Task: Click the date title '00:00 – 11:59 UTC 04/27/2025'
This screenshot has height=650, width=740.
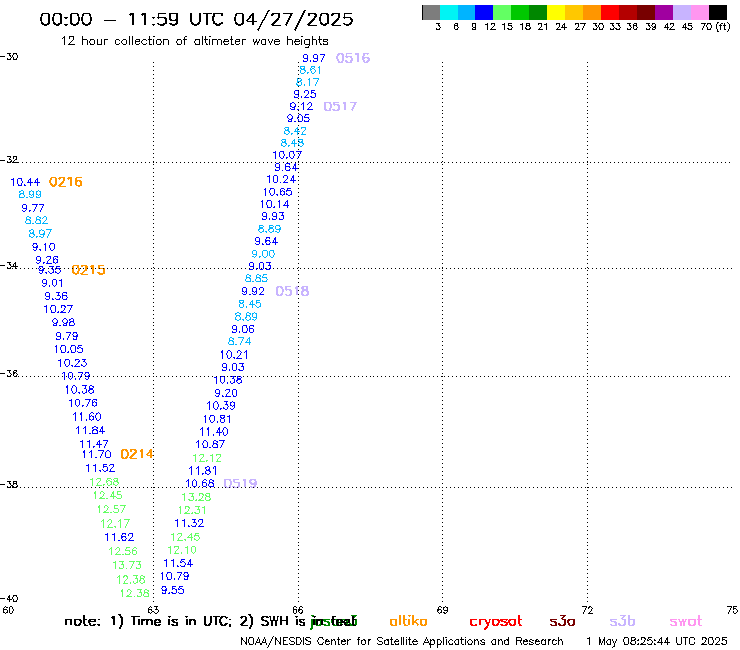Action: [x=196, y=19]
